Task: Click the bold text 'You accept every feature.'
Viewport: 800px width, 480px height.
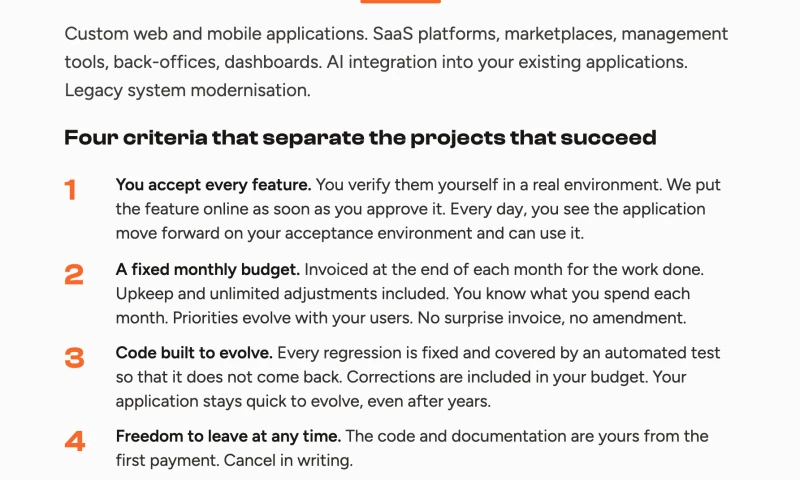Action: point(213,185)
